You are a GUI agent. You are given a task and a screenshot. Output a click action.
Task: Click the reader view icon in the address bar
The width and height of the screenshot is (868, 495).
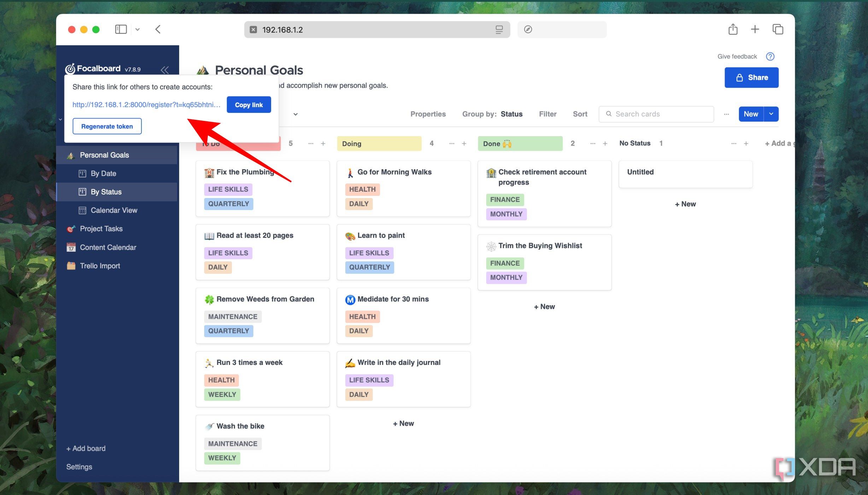pyautogui.click(x=499, y=30)
